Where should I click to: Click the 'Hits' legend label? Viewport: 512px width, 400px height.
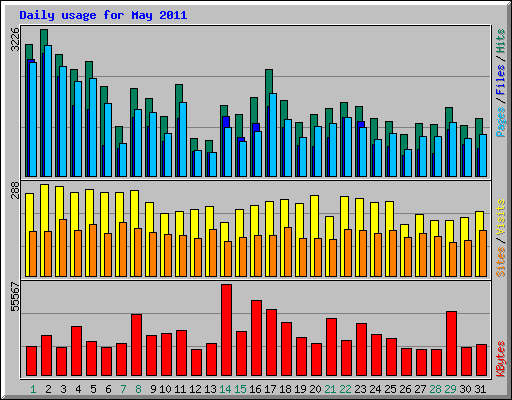point(500,41)
